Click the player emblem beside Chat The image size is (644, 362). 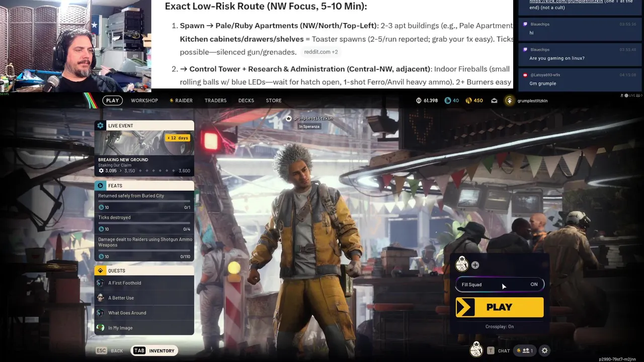click(476, 350)
